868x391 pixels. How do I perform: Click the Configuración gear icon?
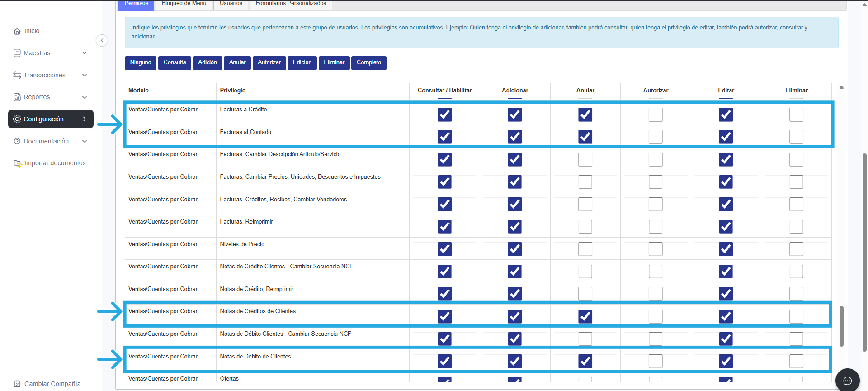[x=17, y=119]
